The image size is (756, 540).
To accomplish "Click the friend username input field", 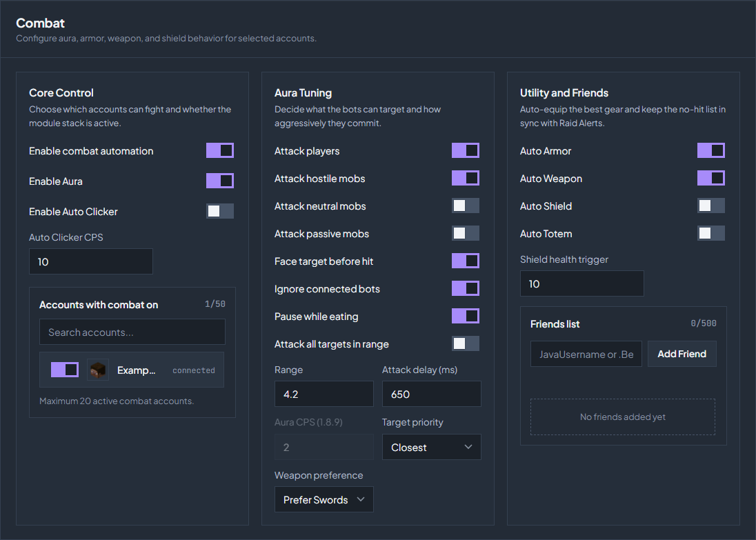I will point(586,354).
